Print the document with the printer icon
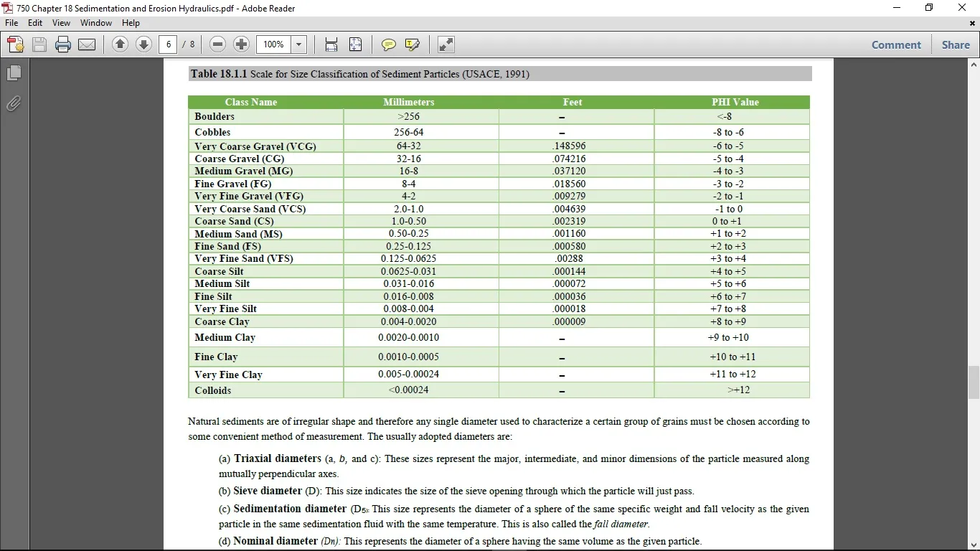Screen dimensions: 980x551 pos(63,44)
